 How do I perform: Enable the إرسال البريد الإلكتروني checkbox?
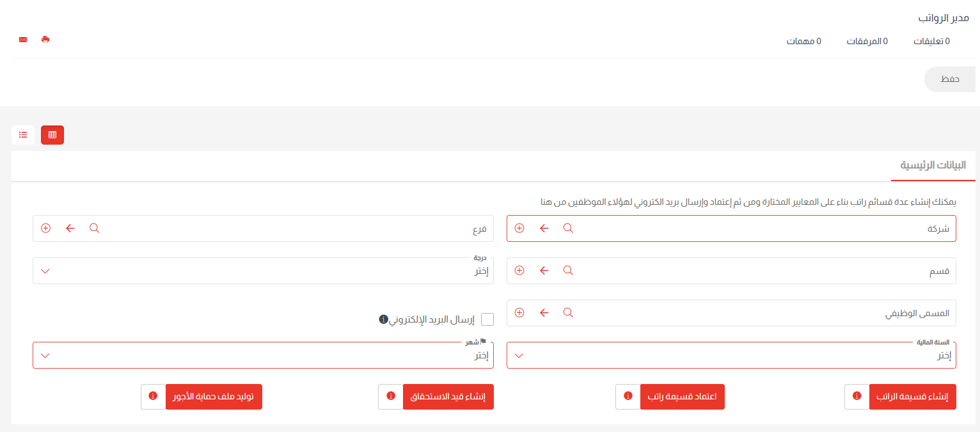[487, 319]
